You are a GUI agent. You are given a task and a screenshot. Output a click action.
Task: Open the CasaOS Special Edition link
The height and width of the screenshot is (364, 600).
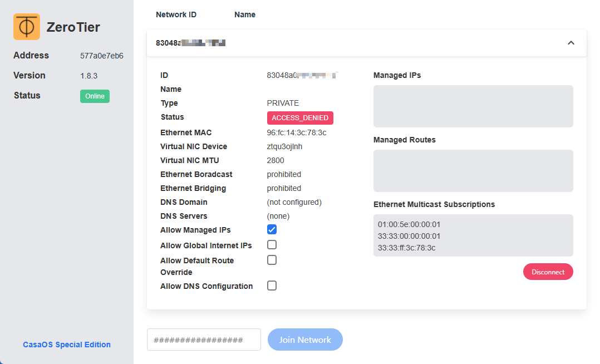[67, 345]
